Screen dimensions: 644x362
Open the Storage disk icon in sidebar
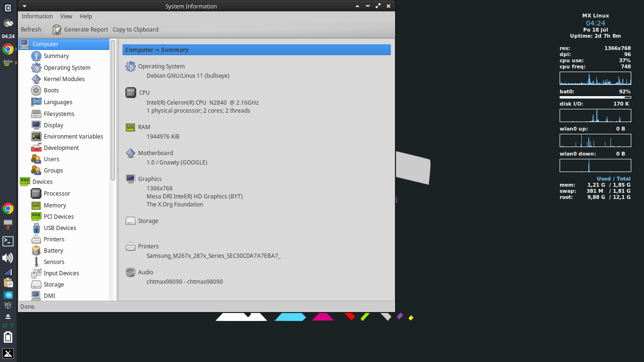pyautogui.click(x=36, y=284)
